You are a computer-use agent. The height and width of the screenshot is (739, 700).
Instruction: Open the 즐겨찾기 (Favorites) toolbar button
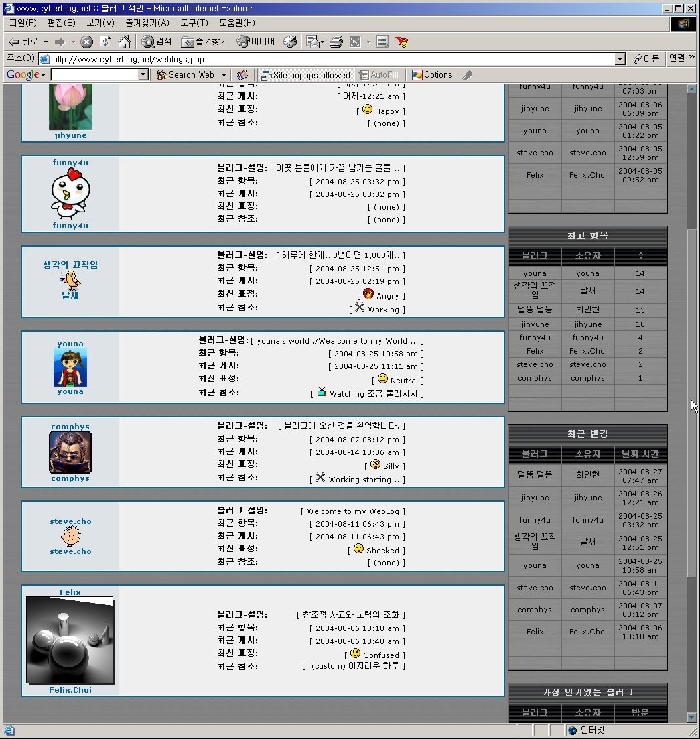click(x=204, y=42)
